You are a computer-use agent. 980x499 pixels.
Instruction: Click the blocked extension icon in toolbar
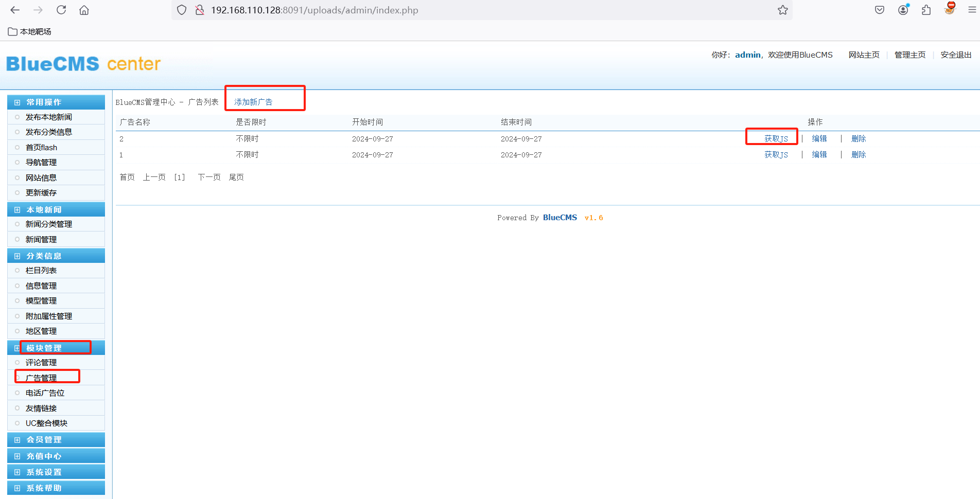[x=950, y=8]
